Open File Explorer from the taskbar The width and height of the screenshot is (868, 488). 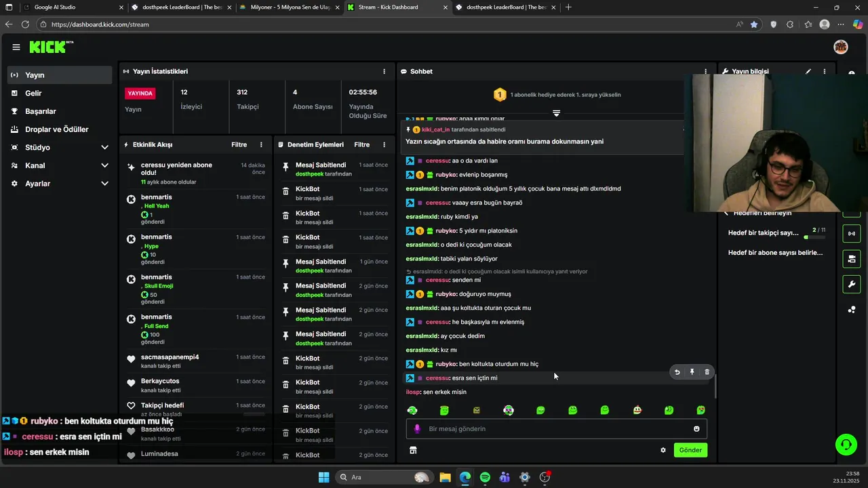click(x=445, y=477)
